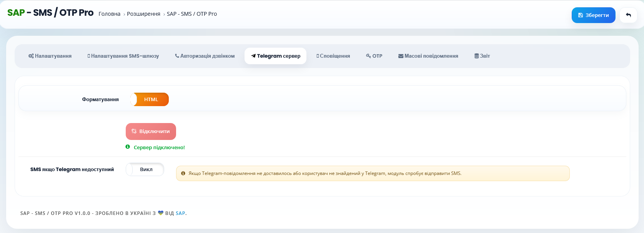Click the Відключити disconnect button
Image resolution: width=644 pixels, height=233 pixels.
151,131
